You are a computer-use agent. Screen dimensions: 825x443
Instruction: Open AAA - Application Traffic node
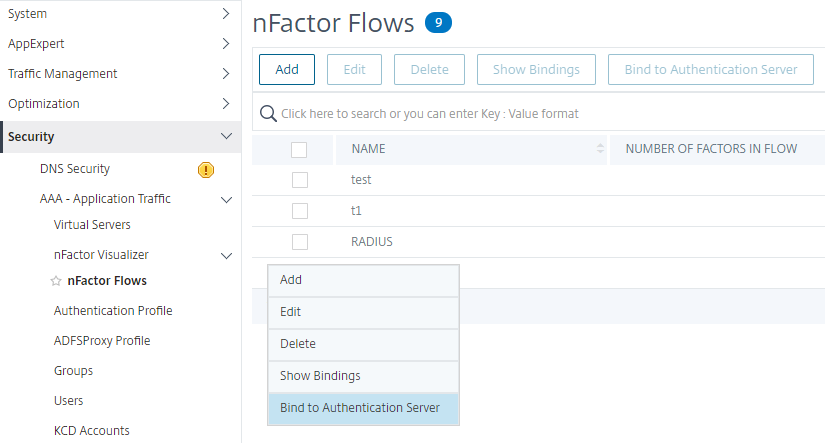105,199
